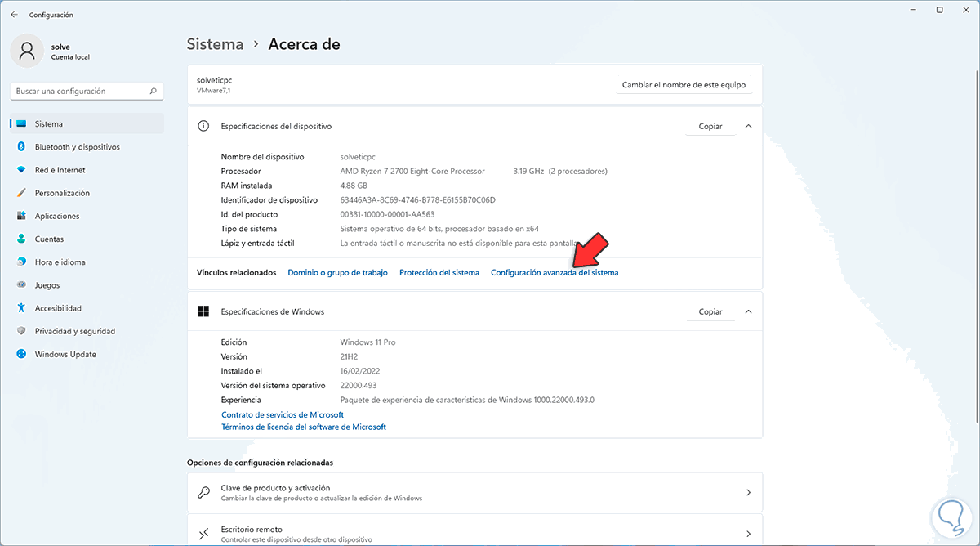Open Privacidad y seguridad
Screen dimensions: 980x546
(x=87, y=331)
